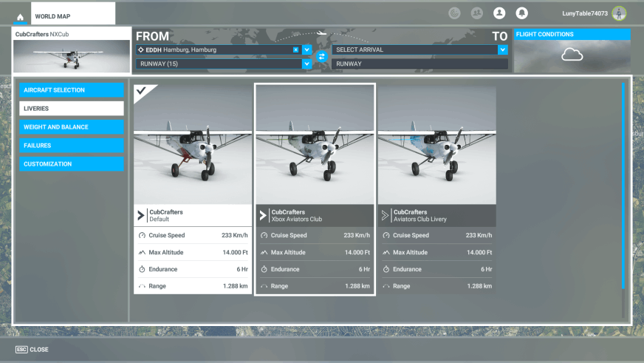Click the Flight Conditions header
This screenshot has height=363, width=644.
coord(572,34)
